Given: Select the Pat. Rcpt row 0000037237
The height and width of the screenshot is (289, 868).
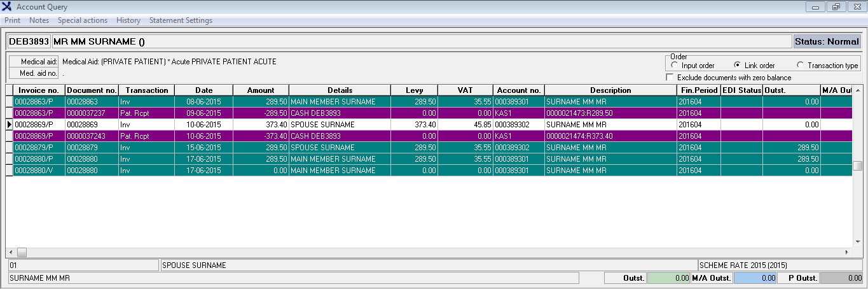Looking at the screenshot, I should (x=92, y=113).
